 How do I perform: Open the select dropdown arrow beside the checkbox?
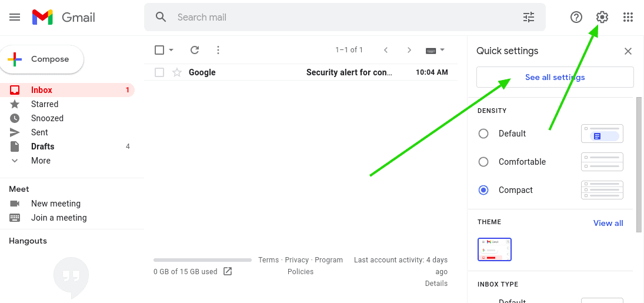[171, 50]
